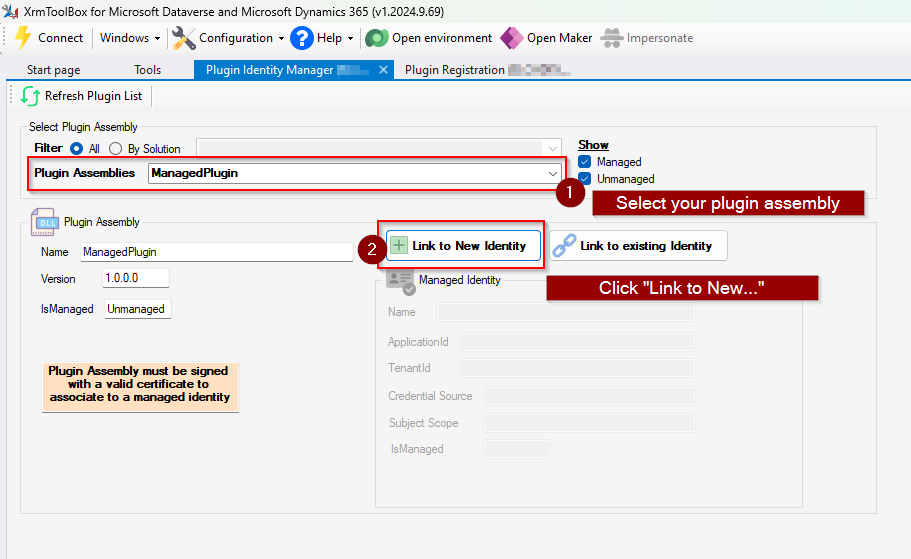Click the Help question mark icon

[x=302, y=38]
